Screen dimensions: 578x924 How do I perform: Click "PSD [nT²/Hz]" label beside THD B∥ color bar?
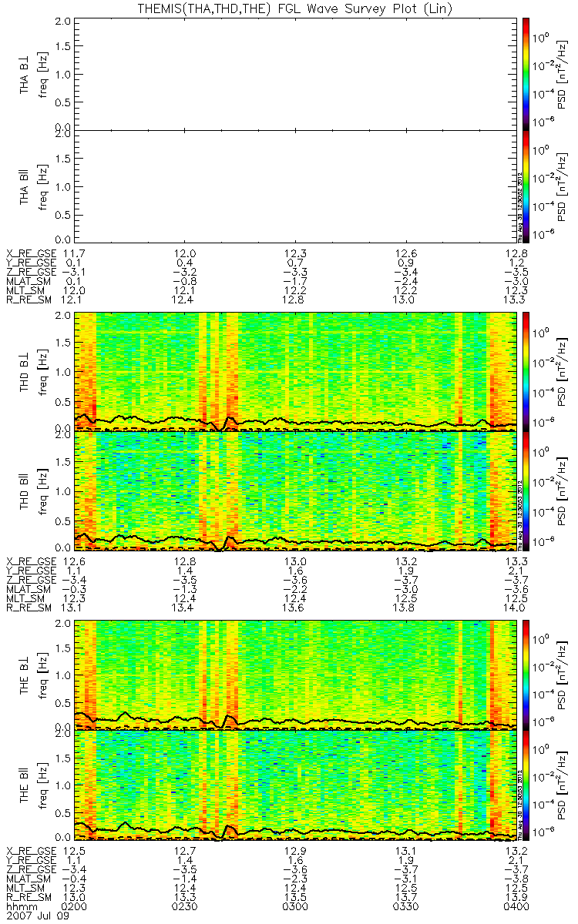563,490
